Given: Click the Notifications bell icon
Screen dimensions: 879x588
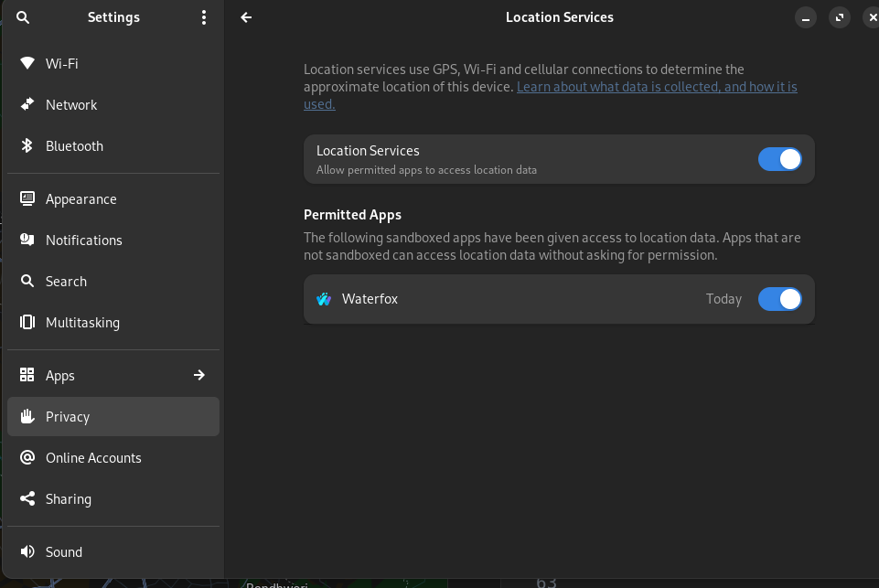Looking at the screenshot, I should click(27, 240).
